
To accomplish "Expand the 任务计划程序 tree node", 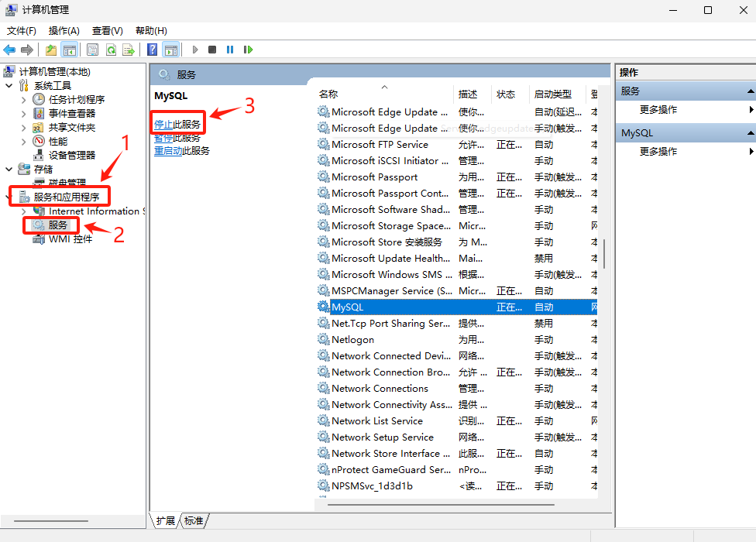I will coord(23,100).
